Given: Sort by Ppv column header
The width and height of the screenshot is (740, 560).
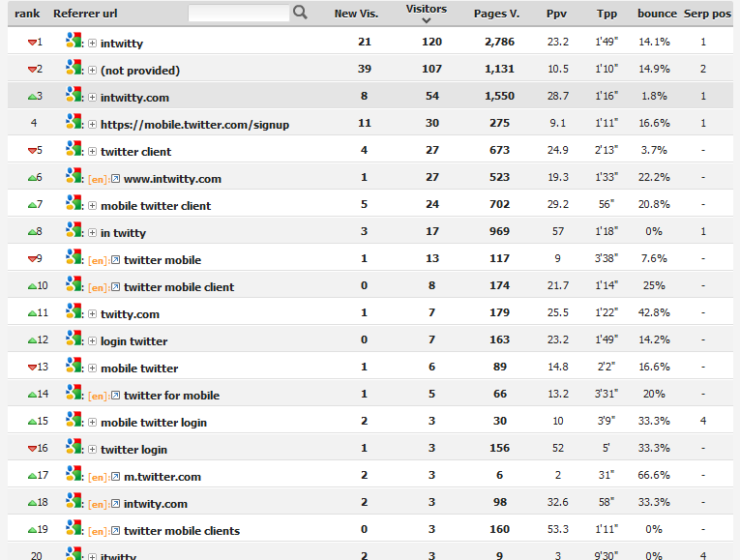Looking at the screenshot, I should coord(556,14).
